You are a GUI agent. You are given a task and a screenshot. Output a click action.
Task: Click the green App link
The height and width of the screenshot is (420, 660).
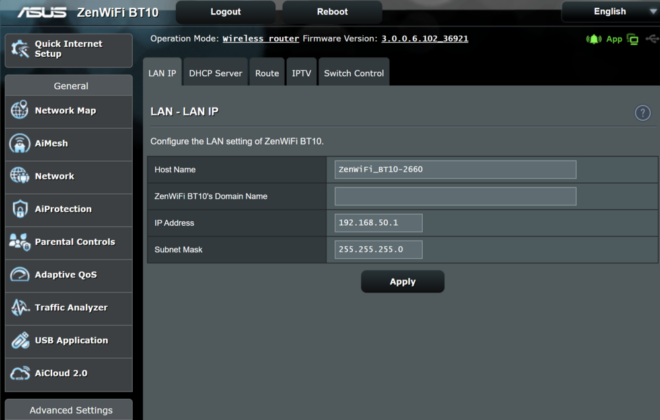point(614,39)
